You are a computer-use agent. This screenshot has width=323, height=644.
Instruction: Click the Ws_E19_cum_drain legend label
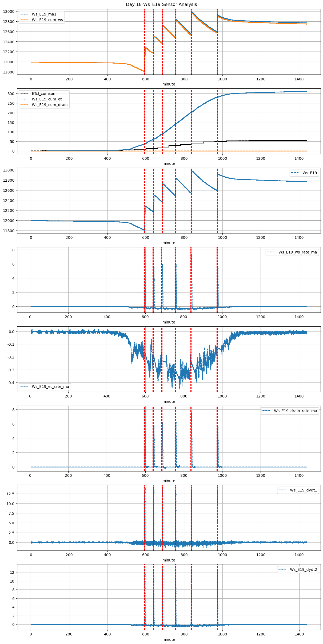click(50, 105)
